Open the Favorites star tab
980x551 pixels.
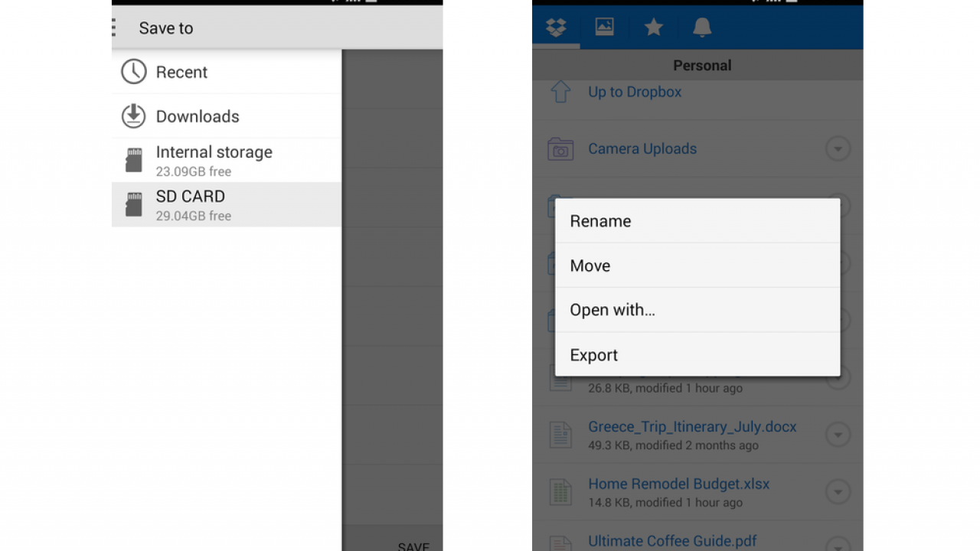(x=653, y=28)
